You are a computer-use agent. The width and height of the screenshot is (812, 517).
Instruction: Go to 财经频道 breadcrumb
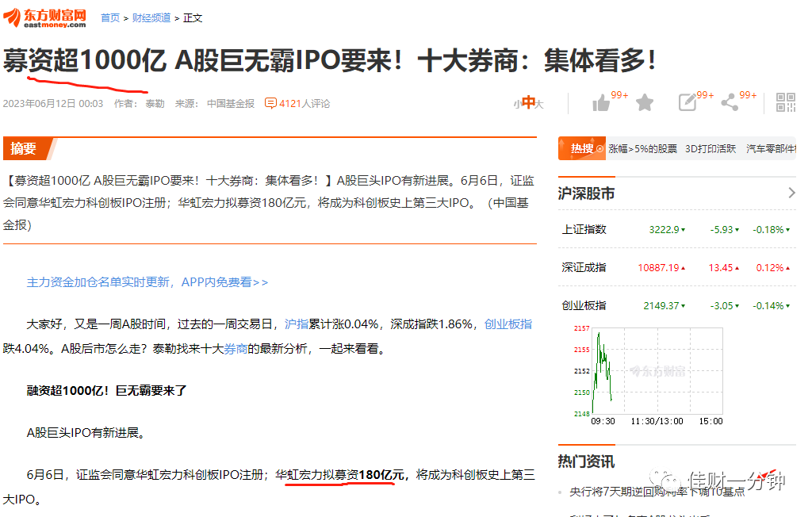coord(151,18)
